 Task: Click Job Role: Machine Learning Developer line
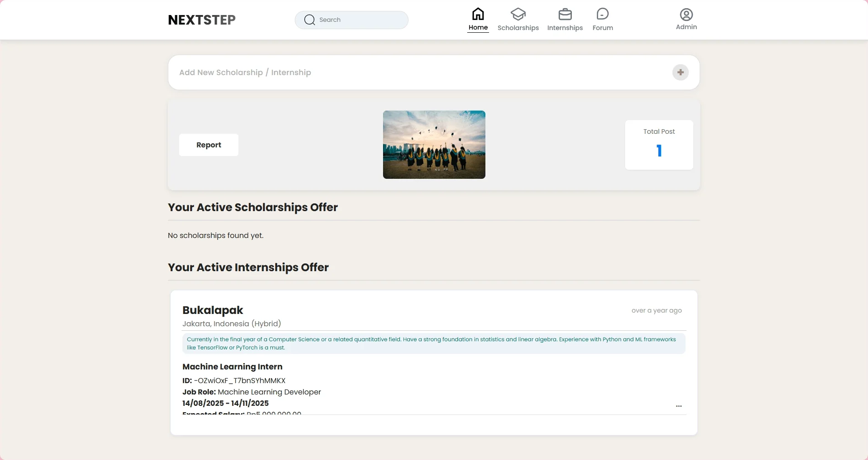click(252, 392)
